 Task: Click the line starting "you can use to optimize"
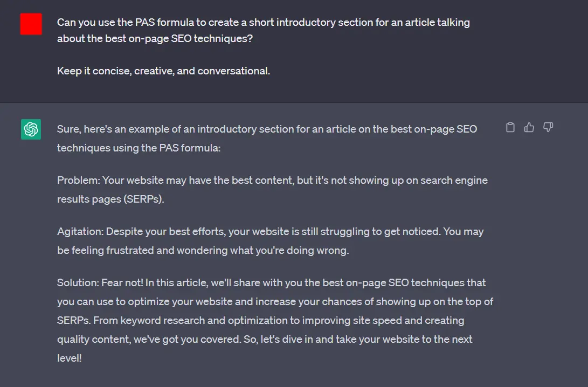point(275,302)
